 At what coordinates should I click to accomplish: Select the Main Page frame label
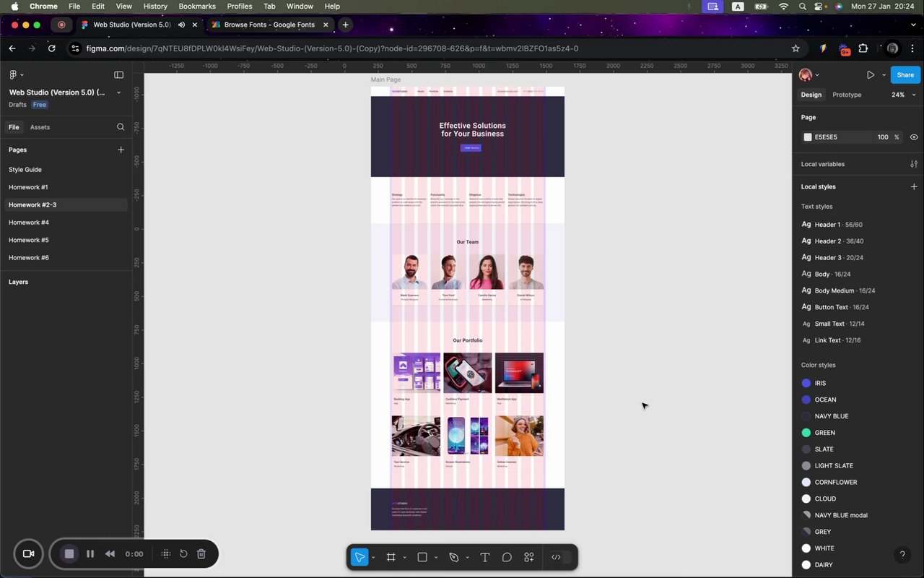(x=385, y=79)
